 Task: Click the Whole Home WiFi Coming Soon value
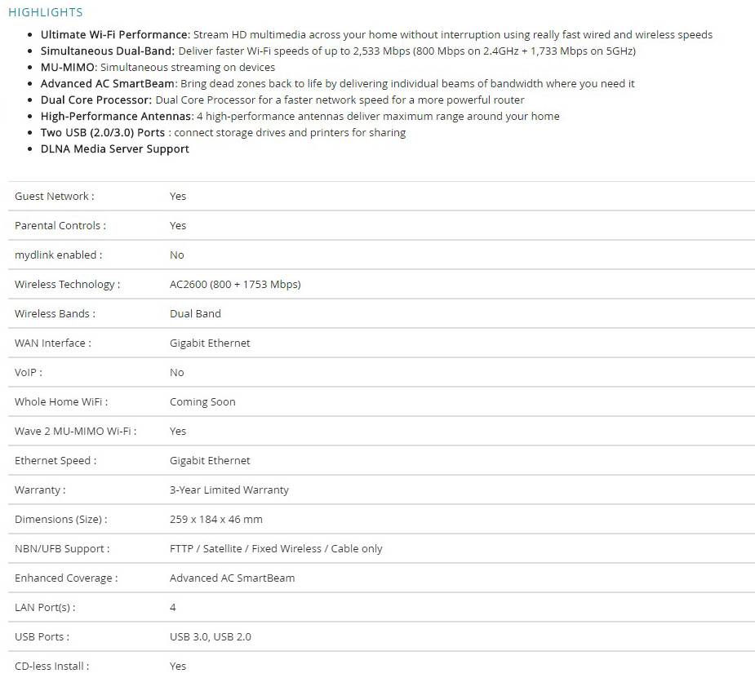coord(202,401)
